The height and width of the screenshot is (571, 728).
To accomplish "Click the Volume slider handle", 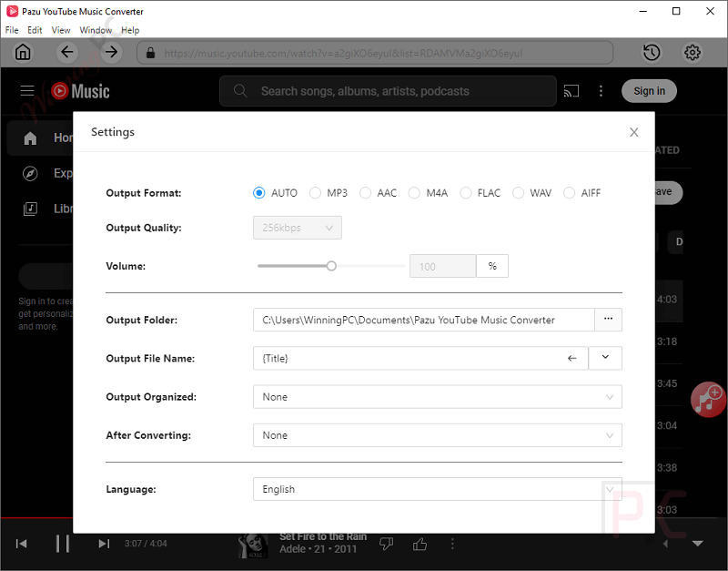I will click(x=331, y=266).
